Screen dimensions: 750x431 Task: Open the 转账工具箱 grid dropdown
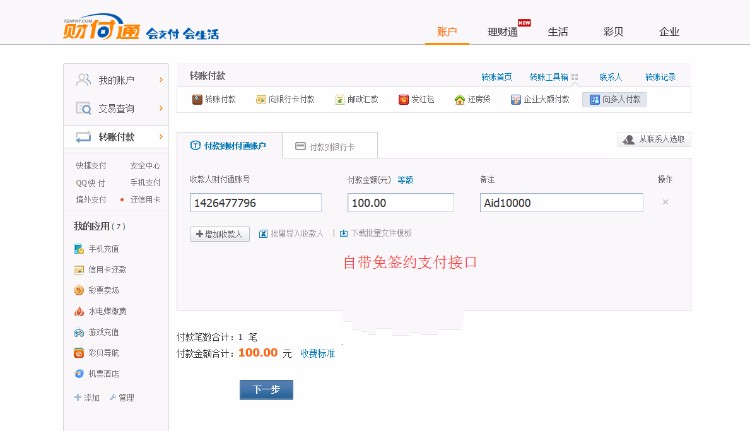(x=574, y=77)
